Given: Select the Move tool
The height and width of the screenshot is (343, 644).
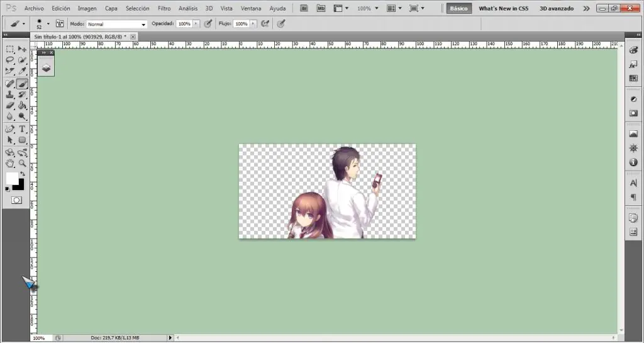Looking at the screenshot, I should pyautogui.click(x=22, y=49).
